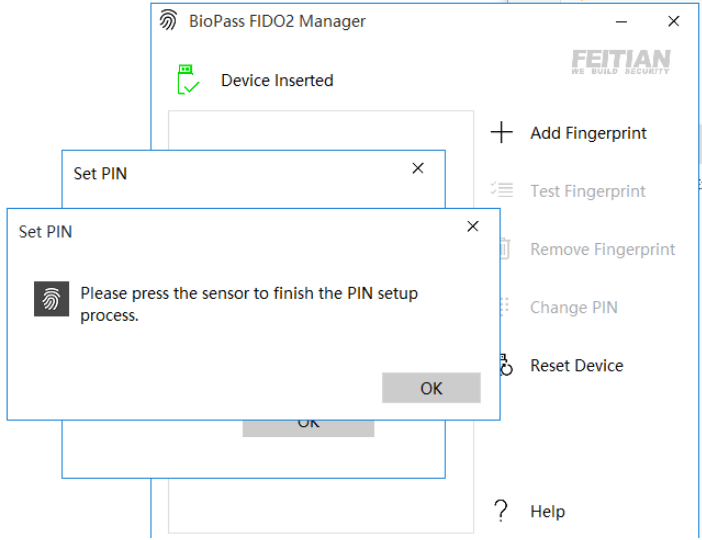This screenshot has height=540, width=702.
Task: Click the Test Fingerprint checklist icon
Action: pyautogui.click(x=502, y=190)
